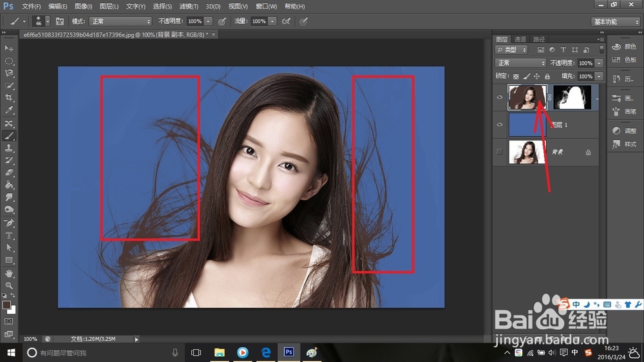
Task: Toggle layer filtering on or off
Action: pos(601,50)
